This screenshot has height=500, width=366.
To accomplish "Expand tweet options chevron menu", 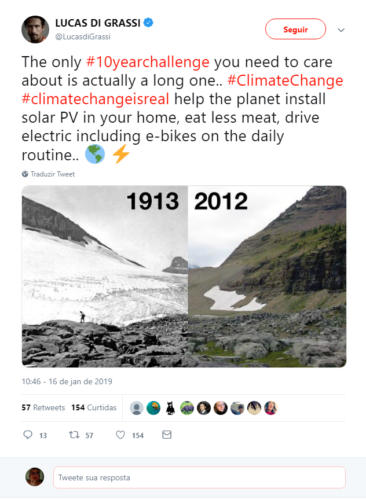I will (x=341, y=30).
